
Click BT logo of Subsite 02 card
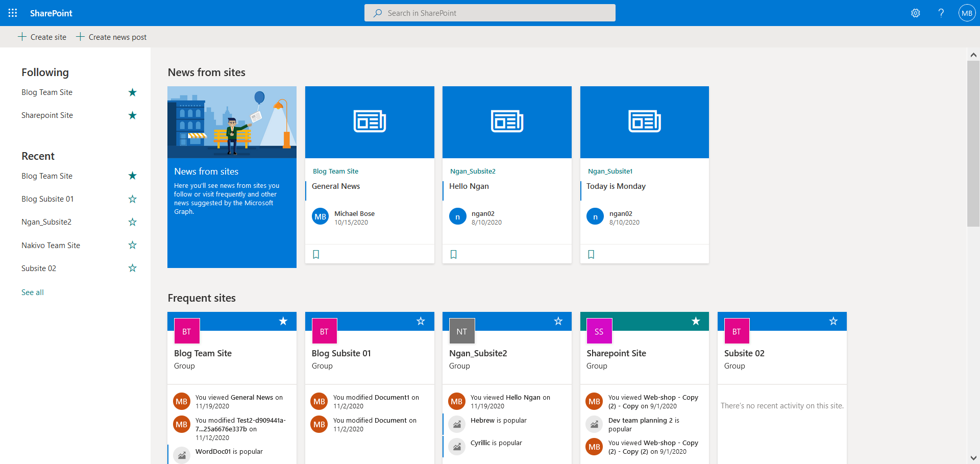[737, 331]
